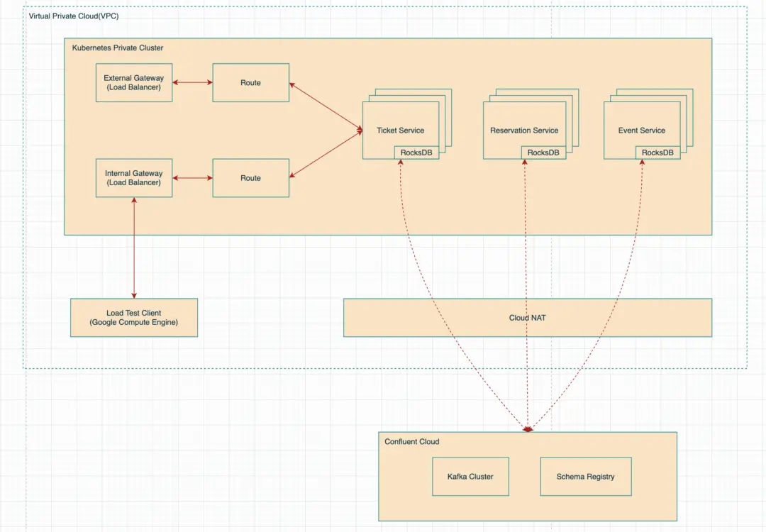The image size is (766, 532).
Task: Click the Route box beside External Gateway
Action: point(250,82)
